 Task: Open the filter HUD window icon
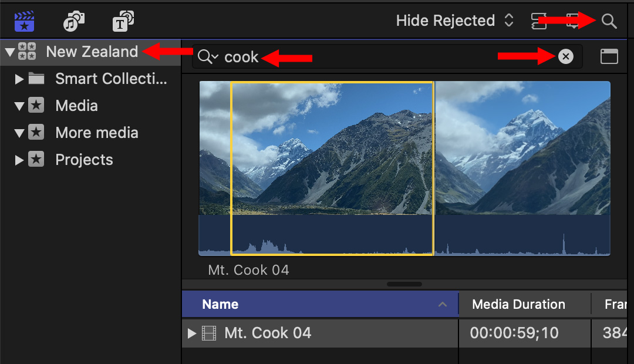coord(609,56)
